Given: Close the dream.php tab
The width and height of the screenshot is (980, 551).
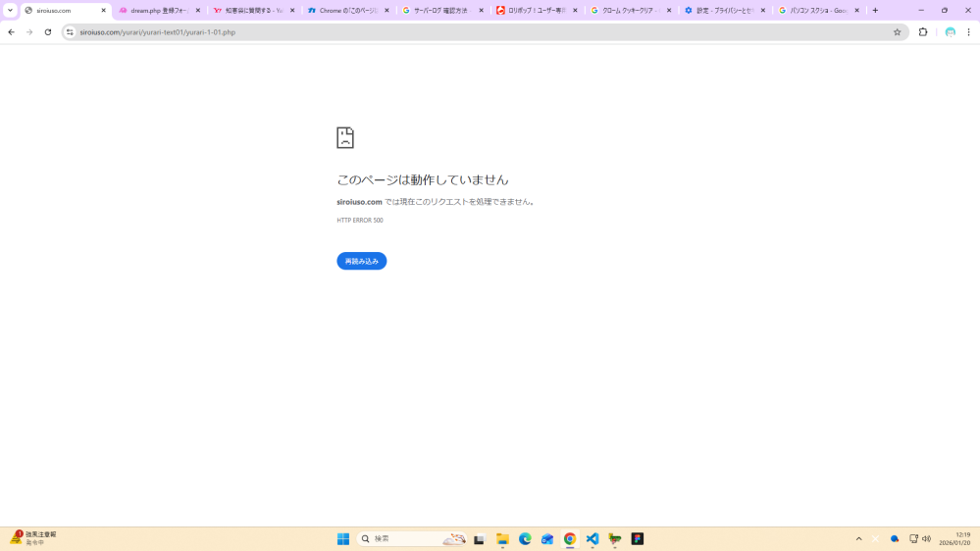Looking at the screenshot, I should pyautogui.click(x=198, y=11).
